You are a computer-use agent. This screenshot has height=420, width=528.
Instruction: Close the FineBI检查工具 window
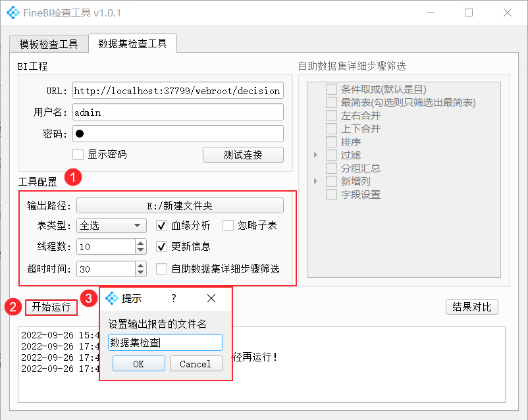pos(508,13)
